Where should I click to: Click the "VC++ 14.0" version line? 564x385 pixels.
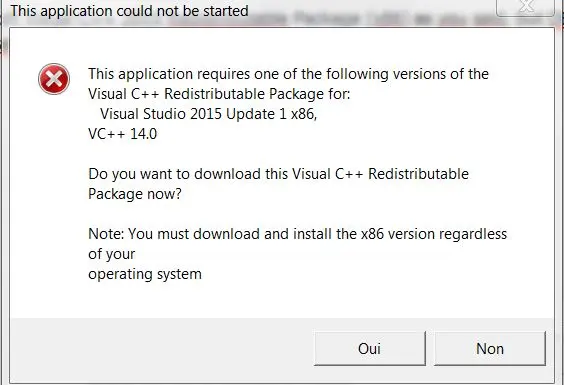pyautogui.click(x=123, y=134)
